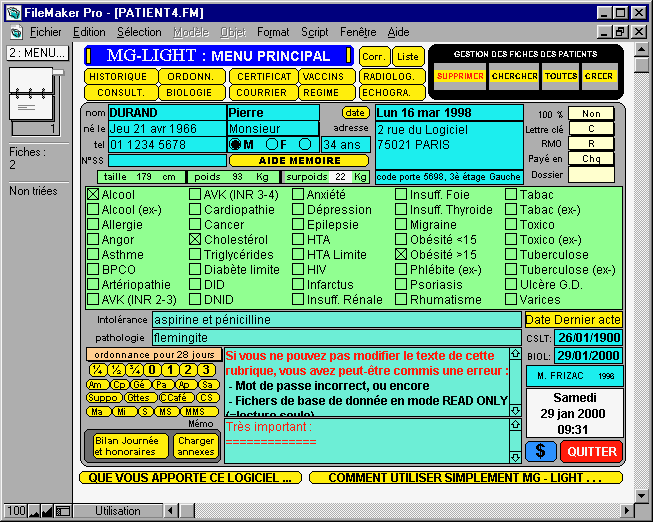The image size is (653, 522).
Task: Click the Intolérance text field
Action: coord(336,320)
